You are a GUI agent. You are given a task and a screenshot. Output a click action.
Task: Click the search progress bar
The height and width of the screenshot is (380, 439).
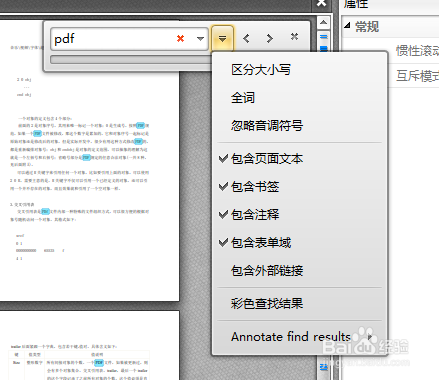(x=131, y=60)
